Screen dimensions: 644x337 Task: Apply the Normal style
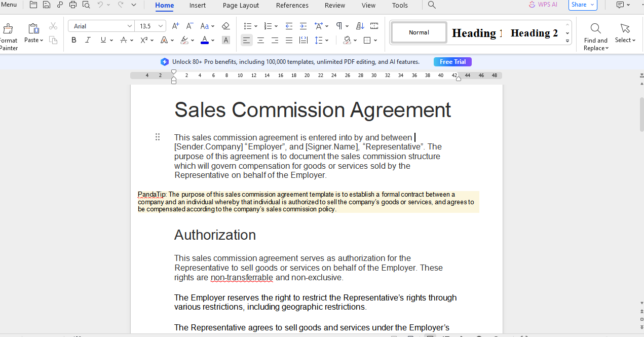click(x=419, y=32)
